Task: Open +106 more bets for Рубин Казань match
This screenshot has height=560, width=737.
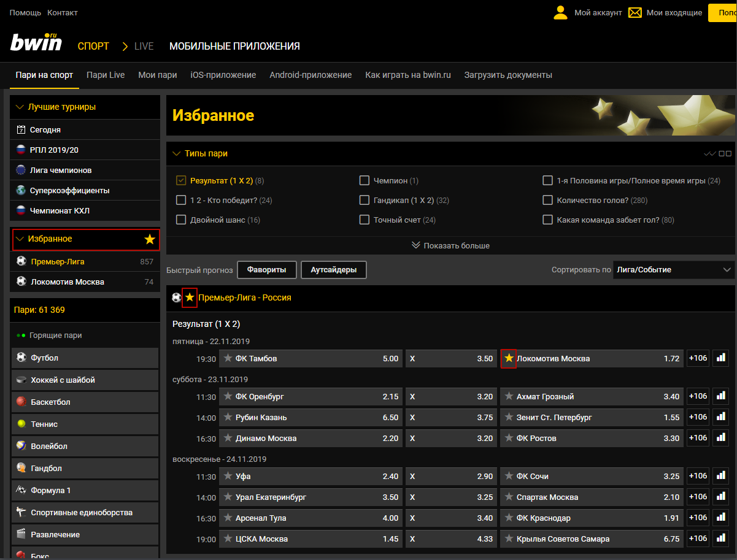Action: click(698, 417)
